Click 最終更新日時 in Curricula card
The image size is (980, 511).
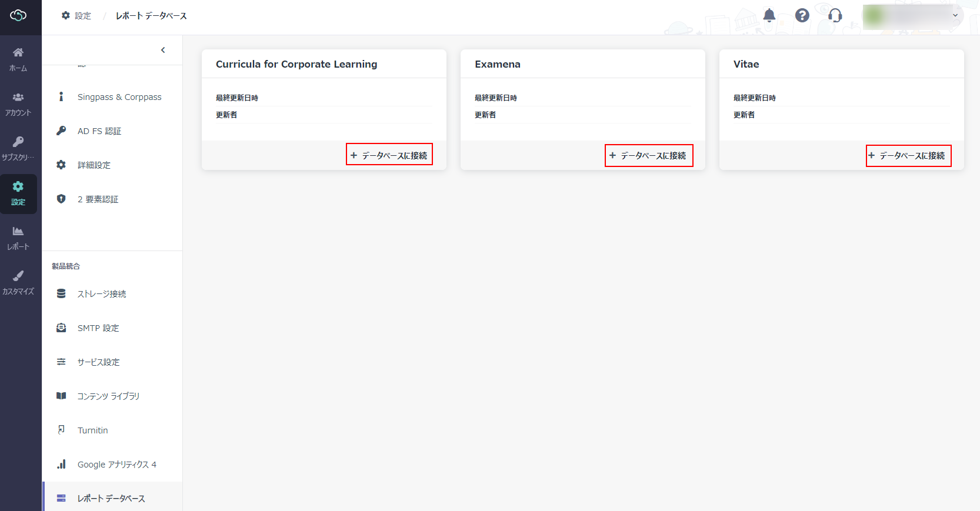point(237,98)
